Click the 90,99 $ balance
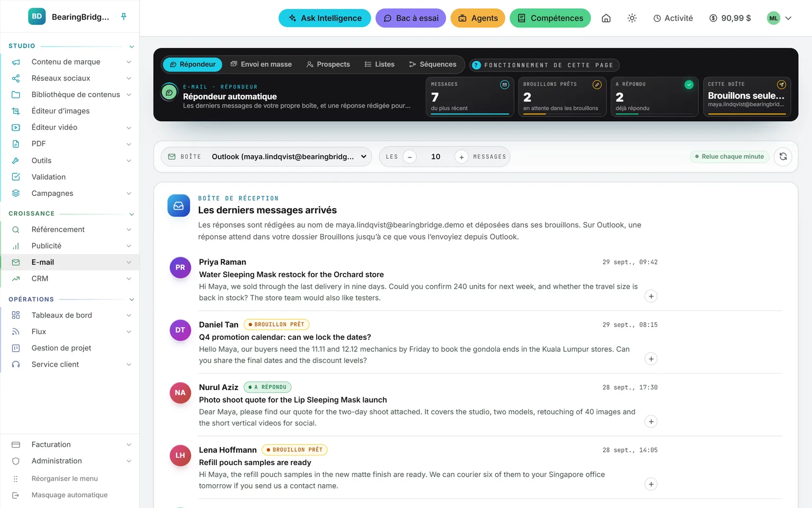The width and height of the screenshot is (812, 508). [730, 18]
